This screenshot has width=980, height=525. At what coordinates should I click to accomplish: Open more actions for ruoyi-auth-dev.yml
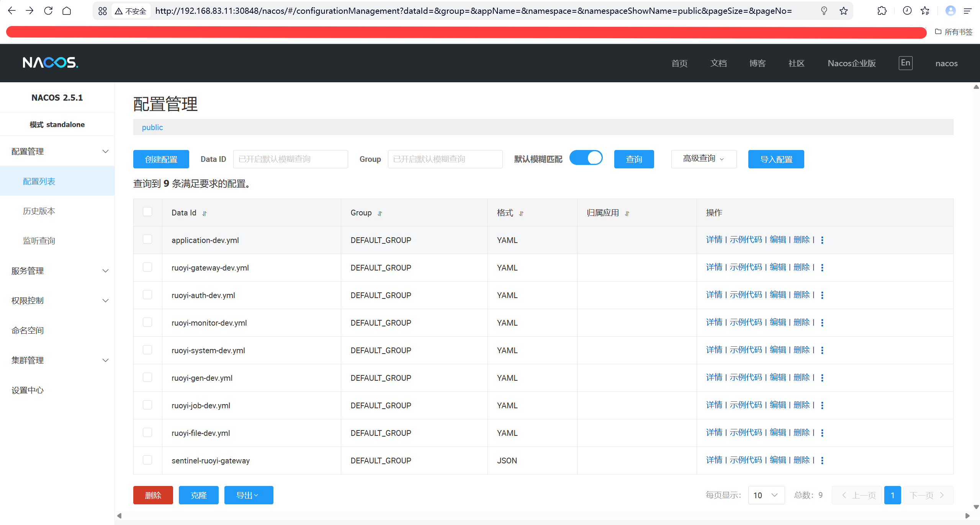pos(822,295)
